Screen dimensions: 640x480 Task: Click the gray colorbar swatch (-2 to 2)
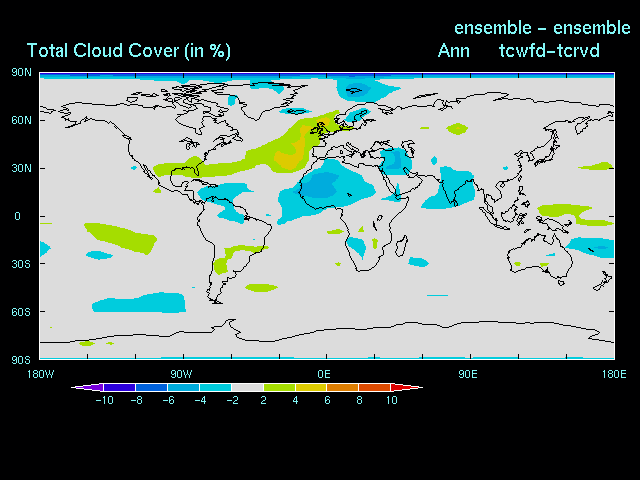(247, 387)
